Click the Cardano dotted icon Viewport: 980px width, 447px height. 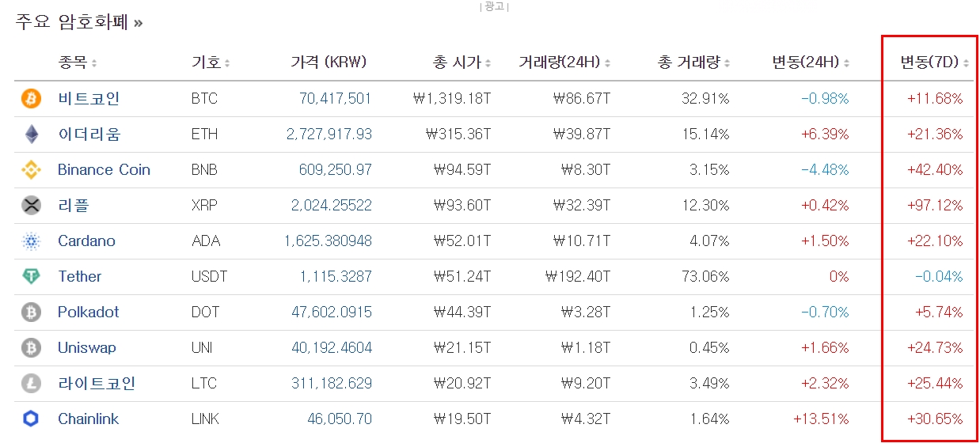[x=31, y=241]
